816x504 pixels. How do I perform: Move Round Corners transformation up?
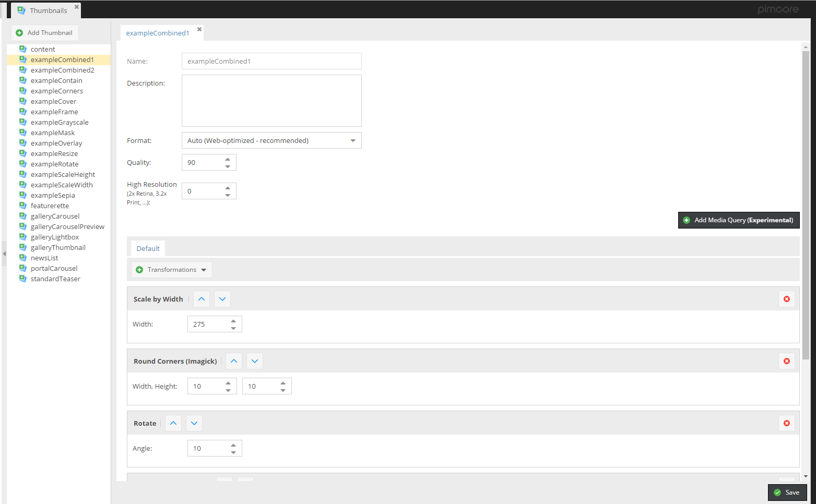click(234, 361)
